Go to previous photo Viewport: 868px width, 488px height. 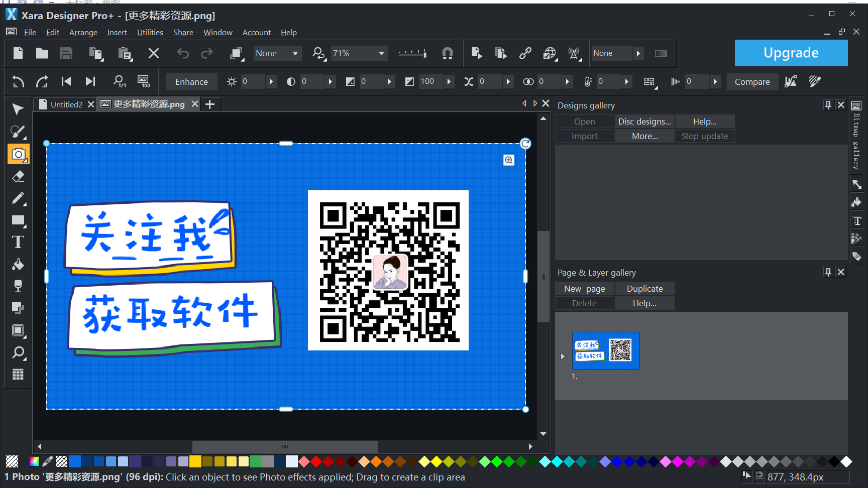tap(66, 81)
